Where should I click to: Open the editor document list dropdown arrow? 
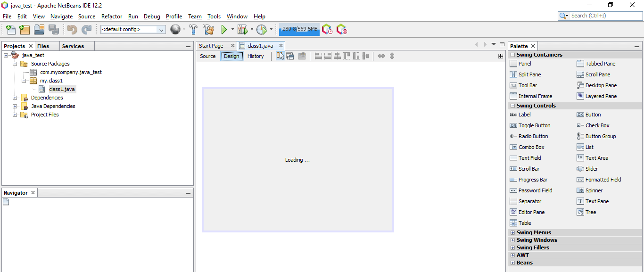click(x=494, y=44)
